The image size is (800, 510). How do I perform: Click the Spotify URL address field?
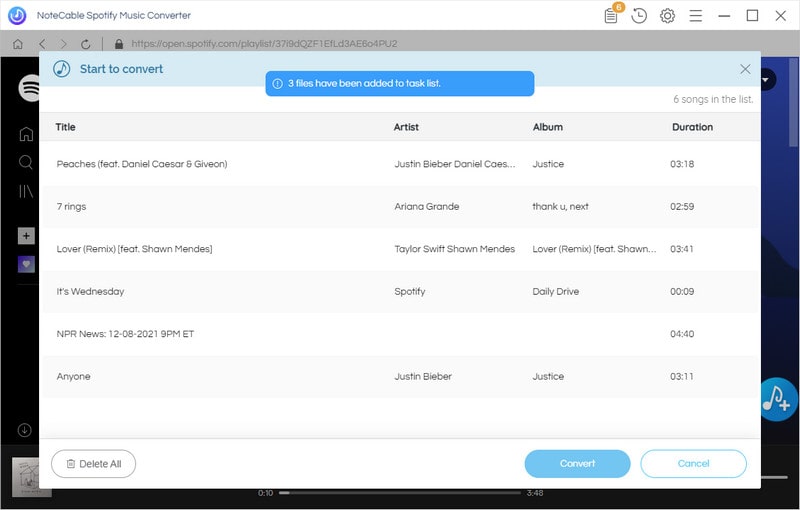[x=264, y=44]
